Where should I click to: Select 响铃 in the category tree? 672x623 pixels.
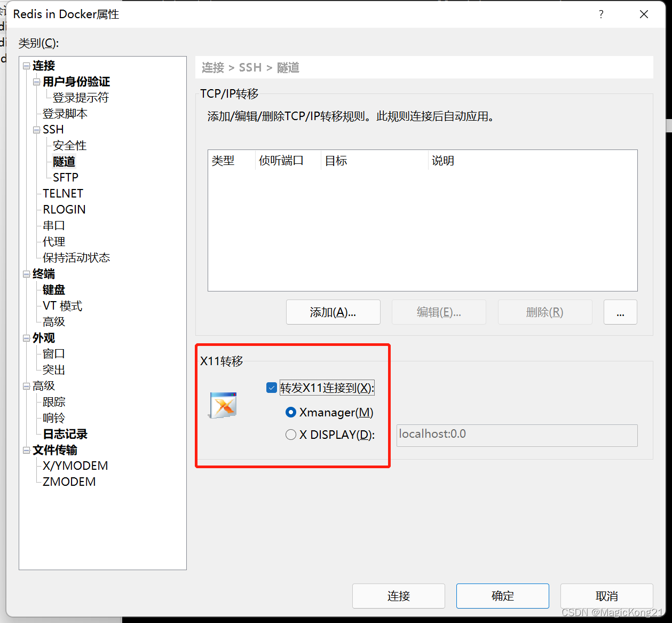coord(54,418)
